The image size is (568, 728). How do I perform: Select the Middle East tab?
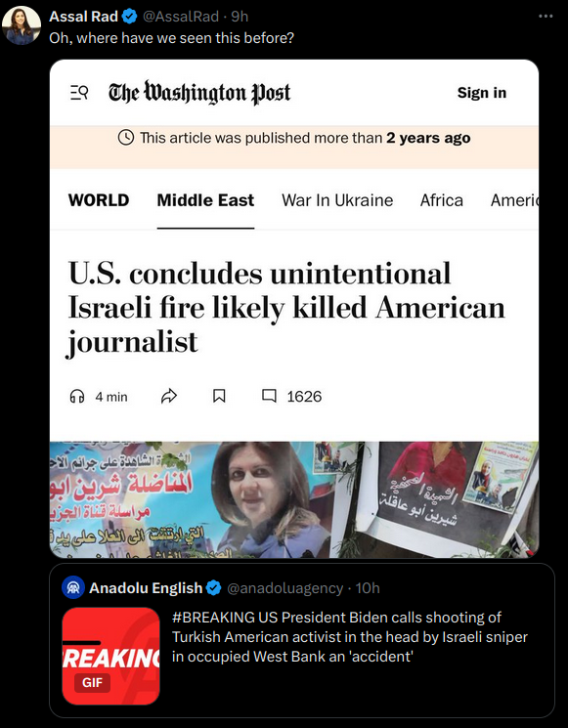205,200
